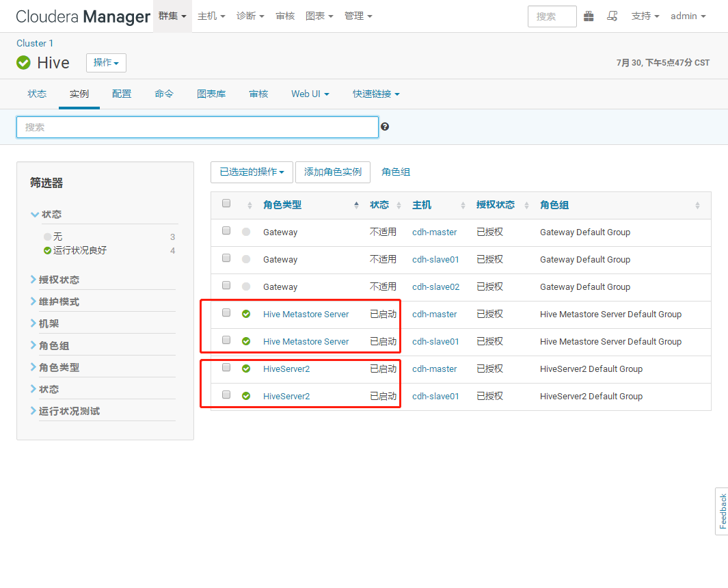Check the Gateway cdh-slave02 row checkbox
Viewport: 728px width, 588px height.
(x=226, y=286)
